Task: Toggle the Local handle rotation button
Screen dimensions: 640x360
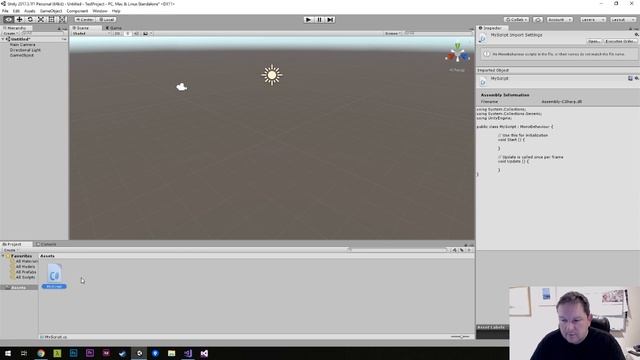Action: pos(107,20)
